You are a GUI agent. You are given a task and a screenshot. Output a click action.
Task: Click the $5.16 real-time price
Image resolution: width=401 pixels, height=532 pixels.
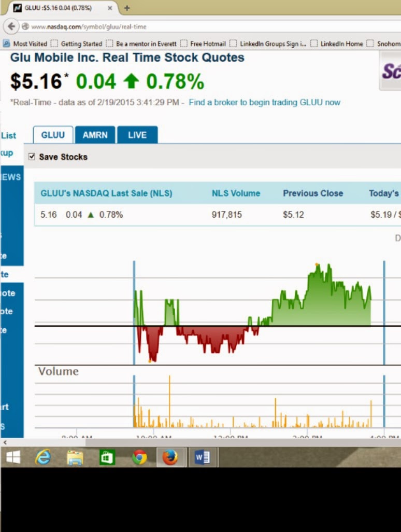(x=36, y=81)
